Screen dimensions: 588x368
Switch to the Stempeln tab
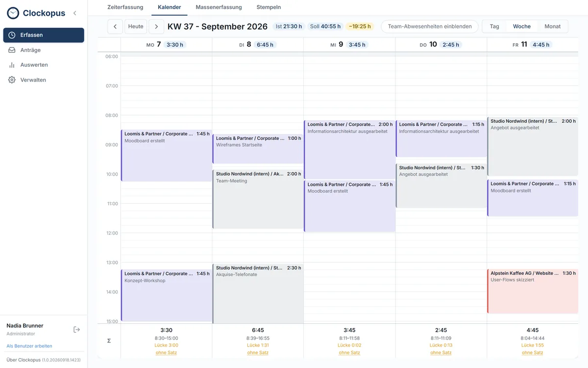[x=269, y=7]
